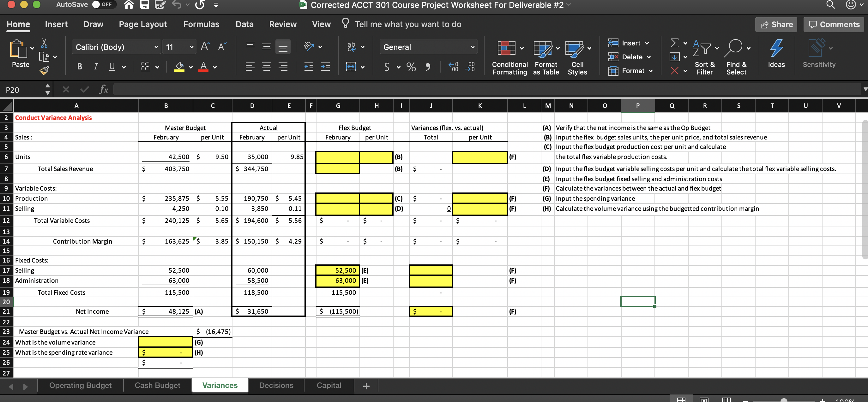Open the Cash Budget sheet tab
This screenshot has height=402, width=868.
[157, 385]
